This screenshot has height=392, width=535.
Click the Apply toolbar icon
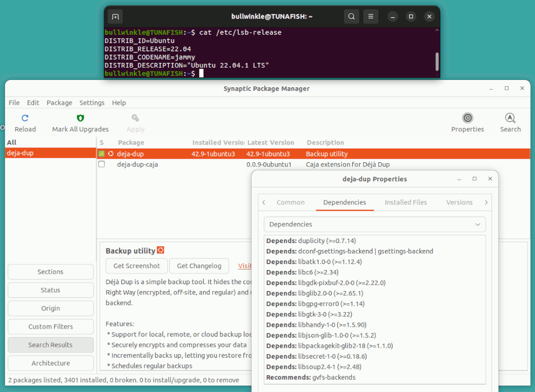coord(135,118)
